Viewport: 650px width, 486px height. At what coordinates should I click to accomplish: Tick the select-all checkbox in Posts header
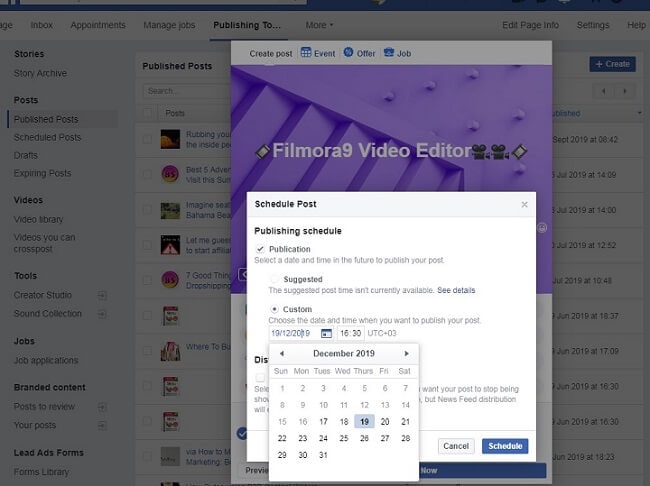[x=147, y=113]
